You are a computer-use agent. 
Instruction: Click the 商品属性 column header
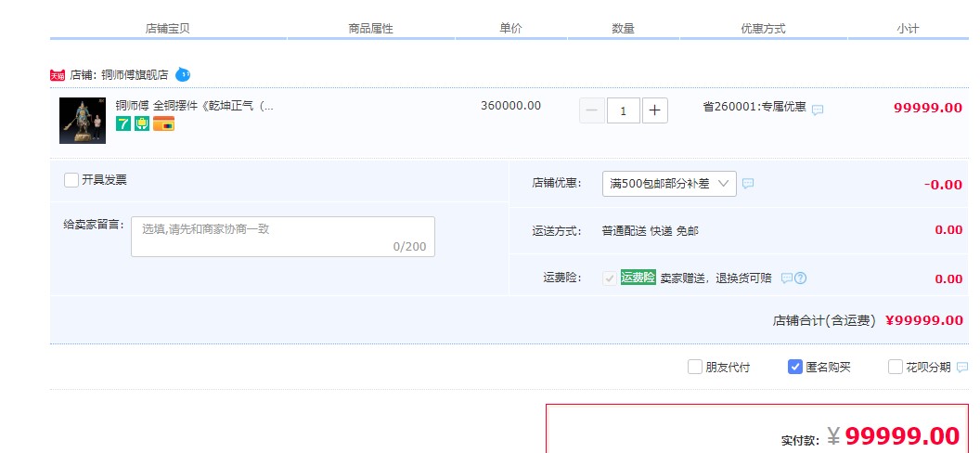pos(370,29)
